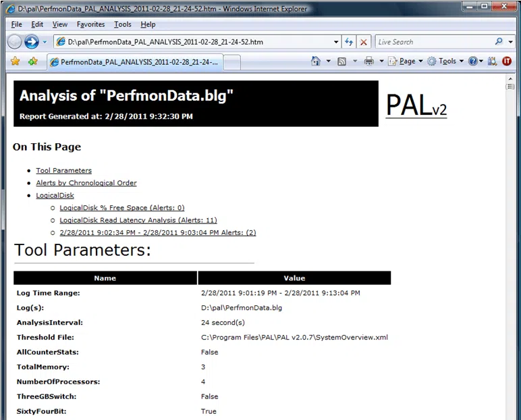
Task: Click the 'Analysis of PerfmonData.blg' heading
Action: tap(126, 96)
